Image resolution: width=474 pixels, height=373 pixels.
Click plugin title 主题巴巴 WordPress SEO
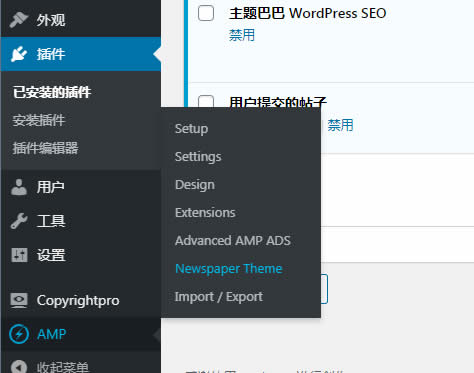pyautogui.click(x=308, y=13)
